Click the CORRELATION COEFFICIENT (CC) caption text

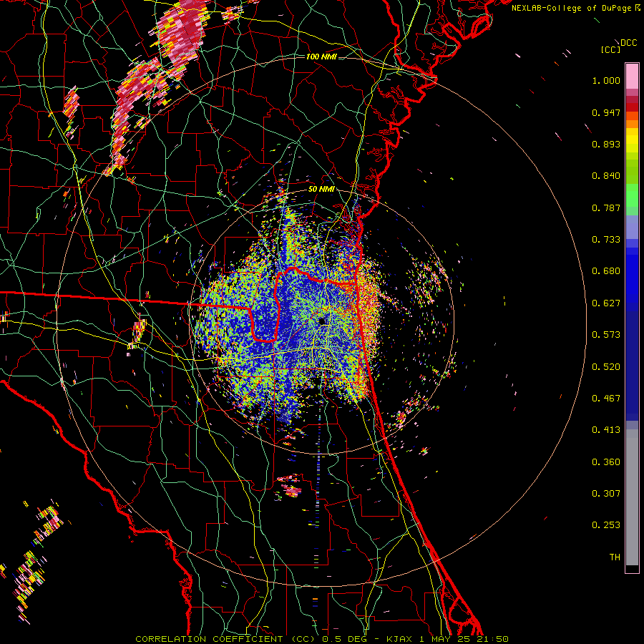click(x=226, y=639)
